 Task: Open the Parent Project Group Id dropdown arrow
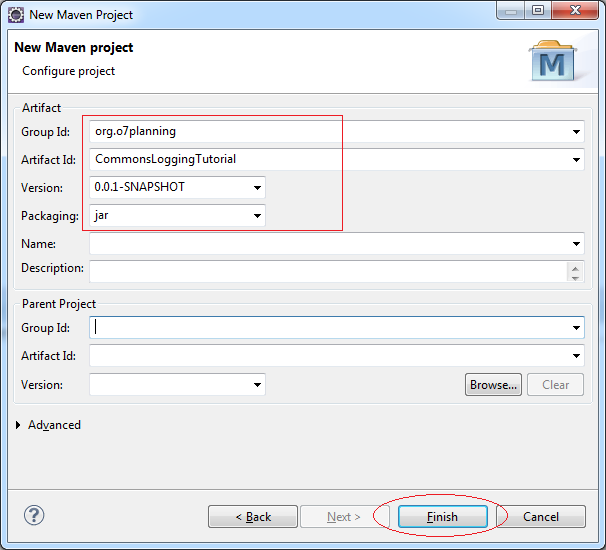576,328
